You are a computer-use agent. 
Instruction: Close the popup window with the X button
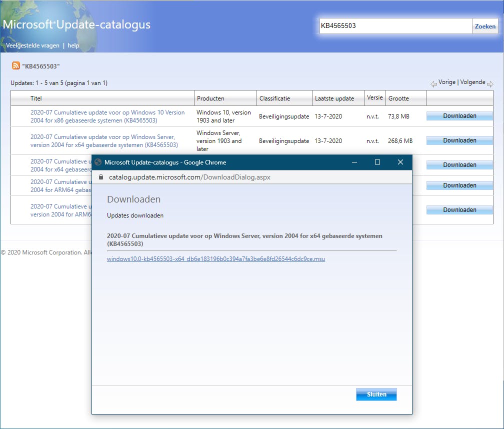(400, 162)
